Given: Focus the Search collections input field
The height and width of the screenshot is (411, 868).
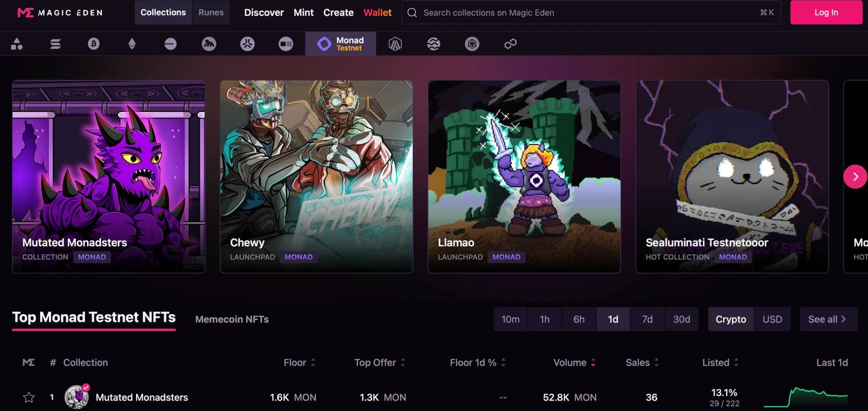Looking at the screenshot, I should [x=591, y=12].
